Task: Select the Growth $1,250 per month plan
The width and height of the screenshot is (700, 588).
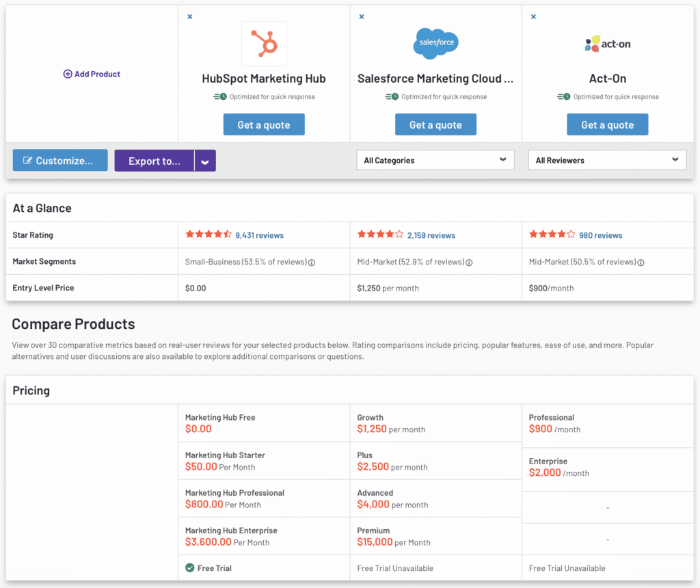Action: click(435, 423)
